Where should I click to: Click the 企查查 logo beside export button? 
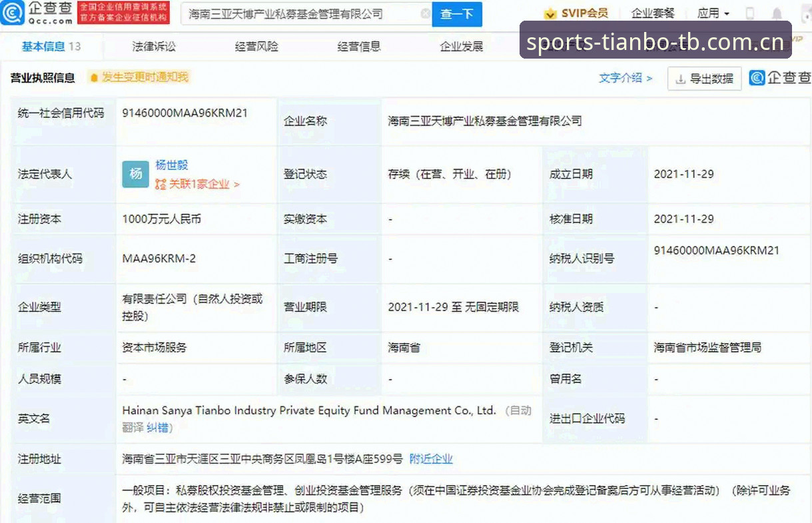pos(780,78)
